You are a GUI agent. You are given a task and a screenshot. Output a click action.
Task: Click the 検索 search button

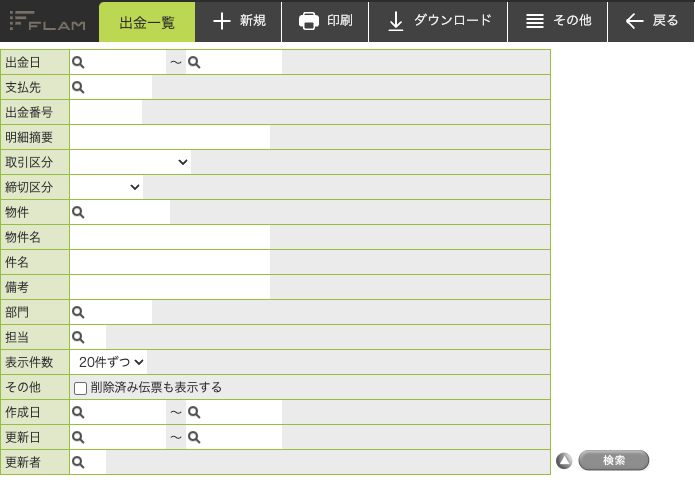coord(614,460)
